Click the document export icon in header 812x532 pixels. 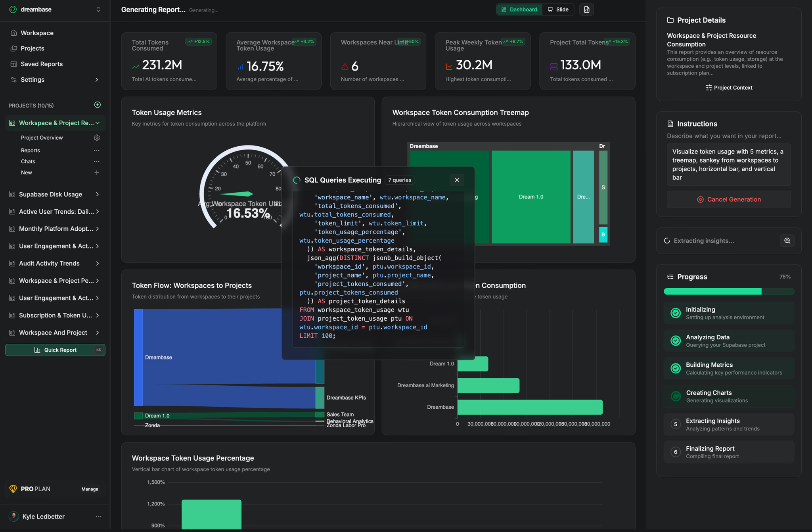click(586, 10)
